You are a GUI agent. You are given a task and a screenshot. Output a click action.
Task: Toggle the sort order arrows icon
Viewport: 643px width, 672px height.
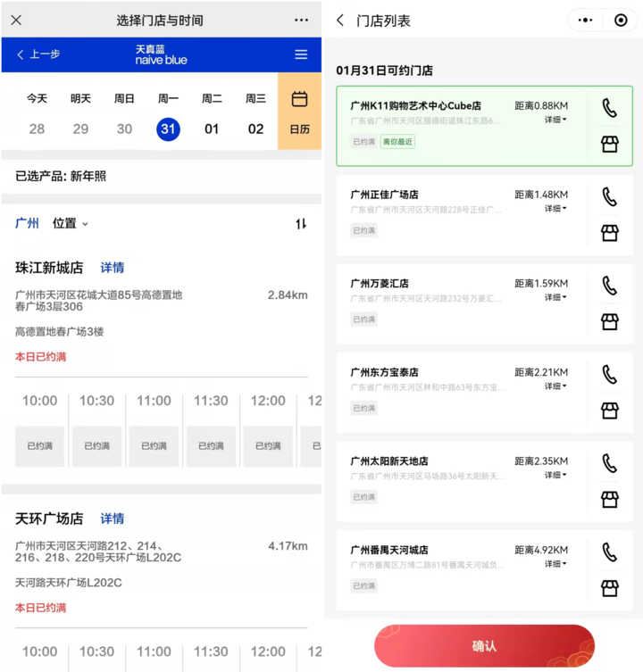[301, 223]
